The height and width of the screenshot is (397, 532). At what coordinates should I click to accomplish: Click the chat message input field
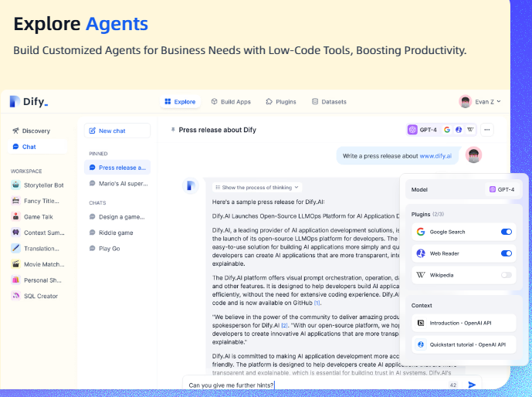309,385
